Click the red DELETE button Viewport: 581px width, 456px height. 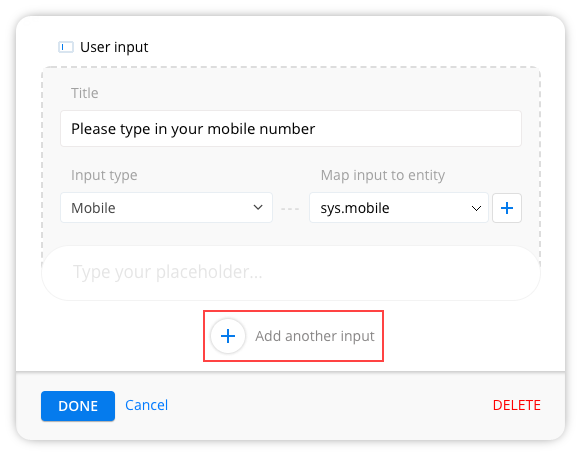(517, 405)
